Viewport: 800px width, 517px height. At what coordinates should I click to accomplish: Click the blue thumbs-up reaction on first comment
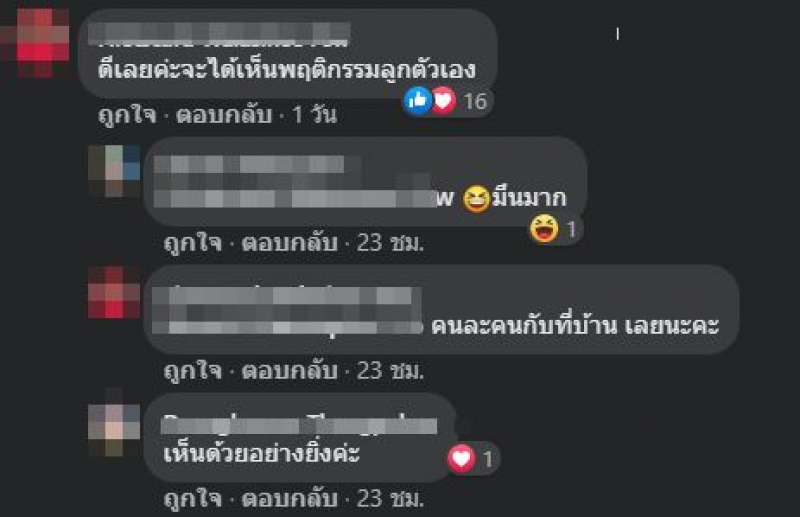coord(418,101)
